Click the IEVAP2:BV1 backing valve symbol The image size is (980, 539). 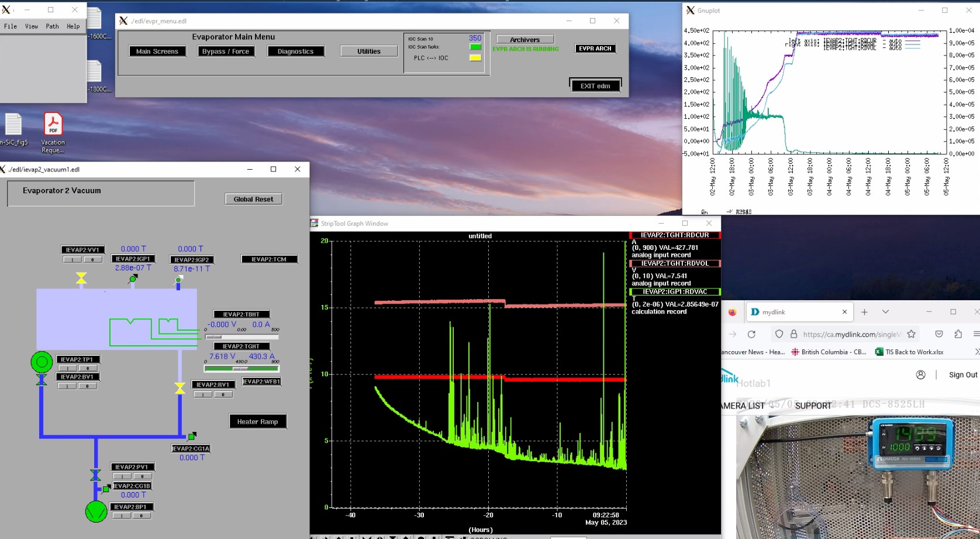[x=42, y=379]
